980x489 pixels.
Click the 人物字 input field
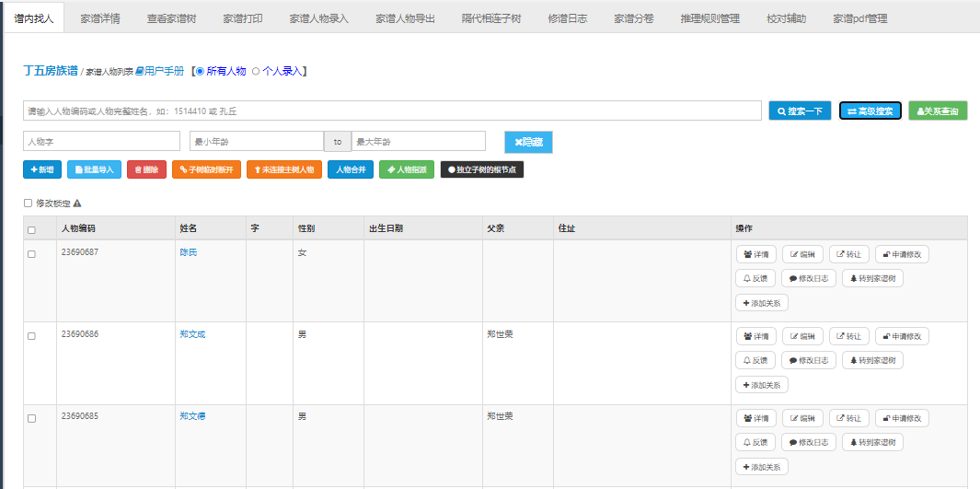101,141
